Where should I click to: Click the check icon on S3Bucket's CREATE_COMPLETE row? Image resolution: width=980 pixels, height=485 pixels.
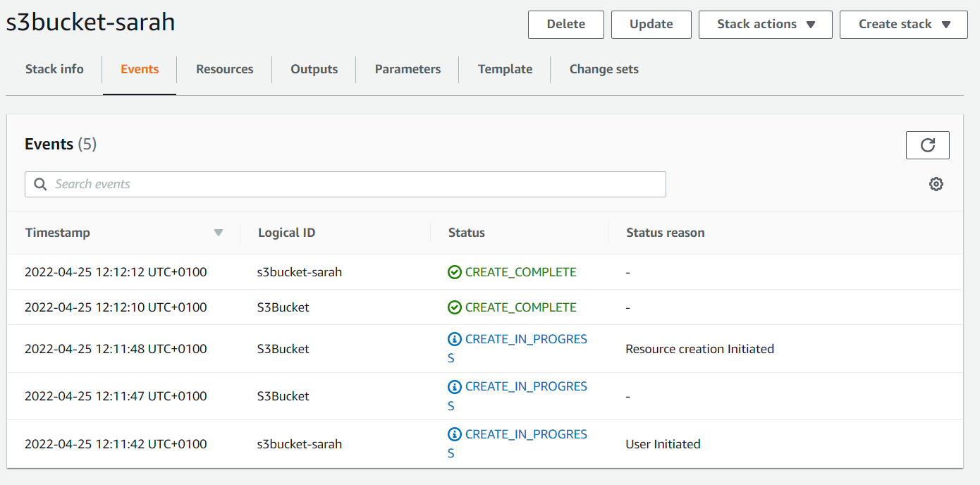click(x=455, y=307)
